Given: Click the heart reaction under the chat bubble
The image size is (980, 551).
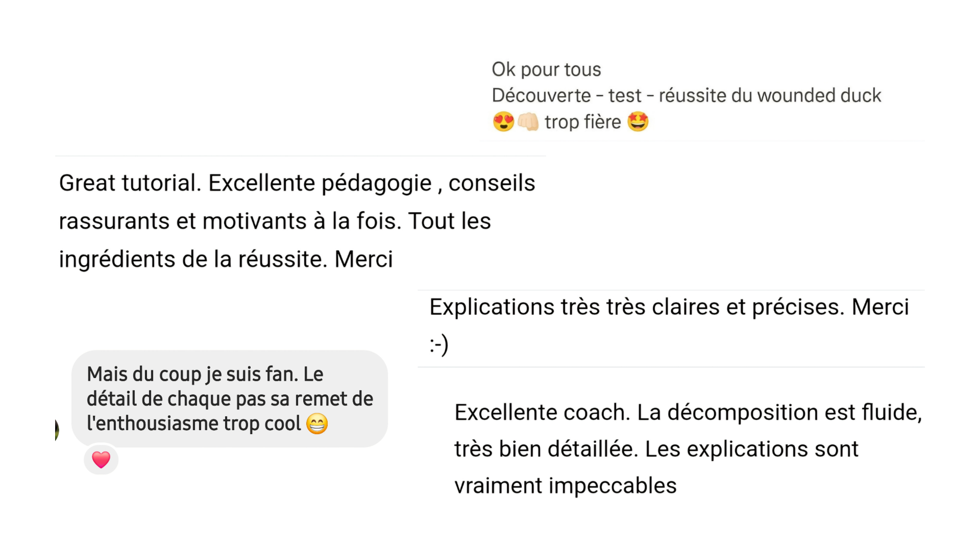Looking at the screenshot, I should [101, 460].
